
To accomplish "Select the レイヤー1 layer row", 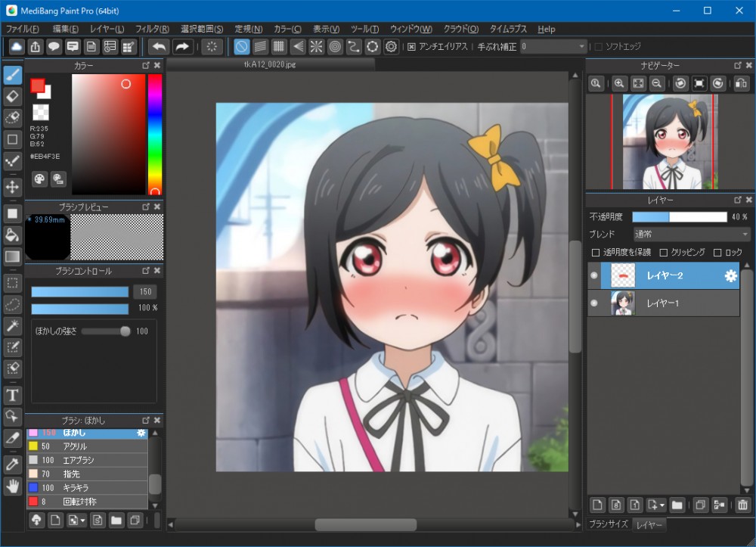I will click(x=664, y=303).
